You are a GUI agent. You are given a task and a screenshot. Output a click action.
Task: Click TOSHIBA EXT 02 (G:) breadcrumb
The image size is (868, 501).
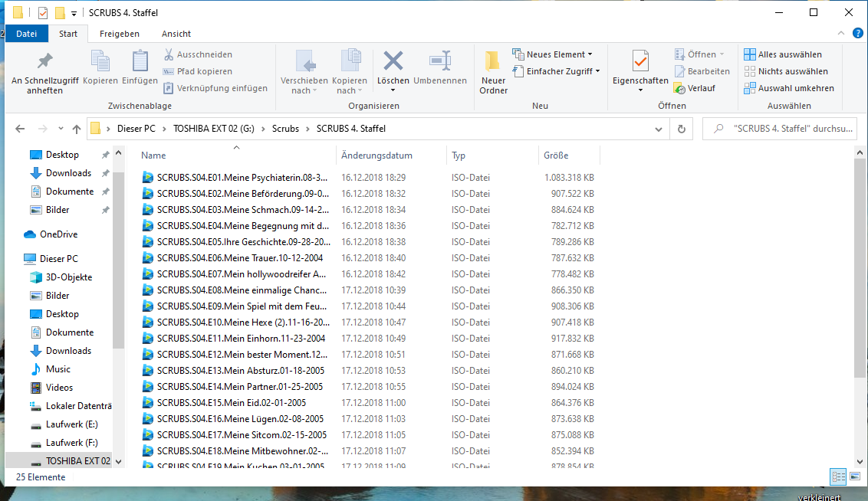214,129
